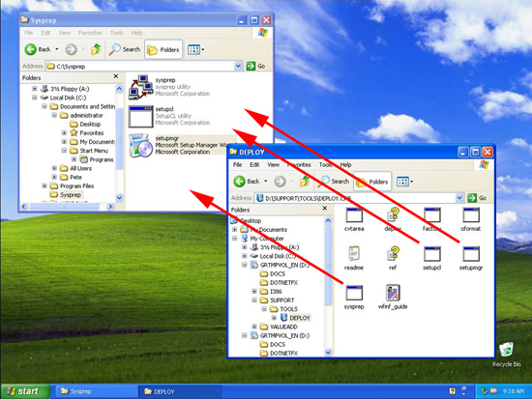
Task: Open address bar dropdown in DEPLOY window
Action: [459, 198]
